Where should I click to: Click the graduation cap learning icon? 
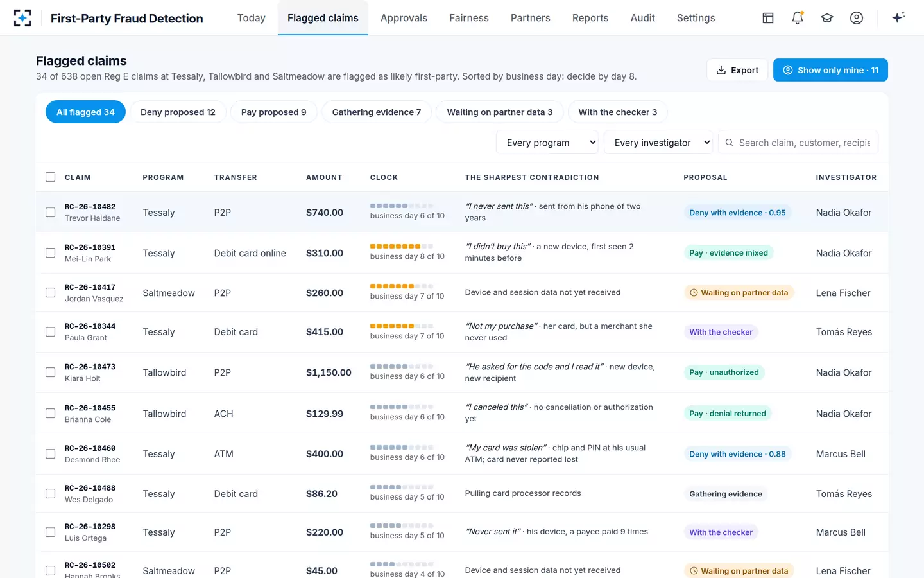(827, 18)
